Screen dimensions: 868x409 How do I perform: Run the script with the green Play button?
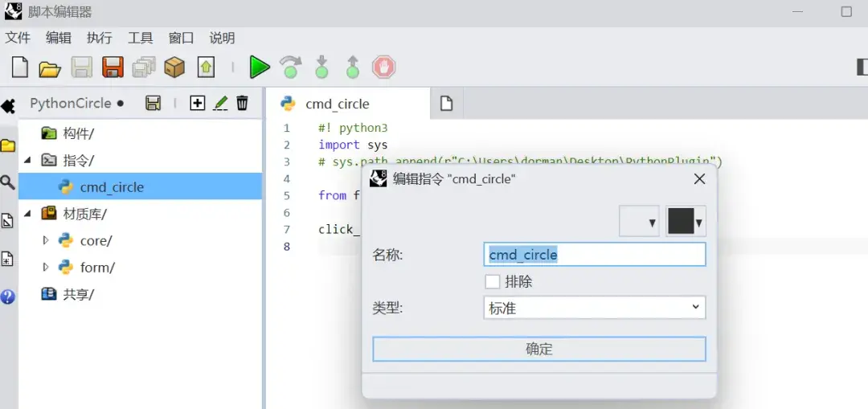tap(259, 67)
